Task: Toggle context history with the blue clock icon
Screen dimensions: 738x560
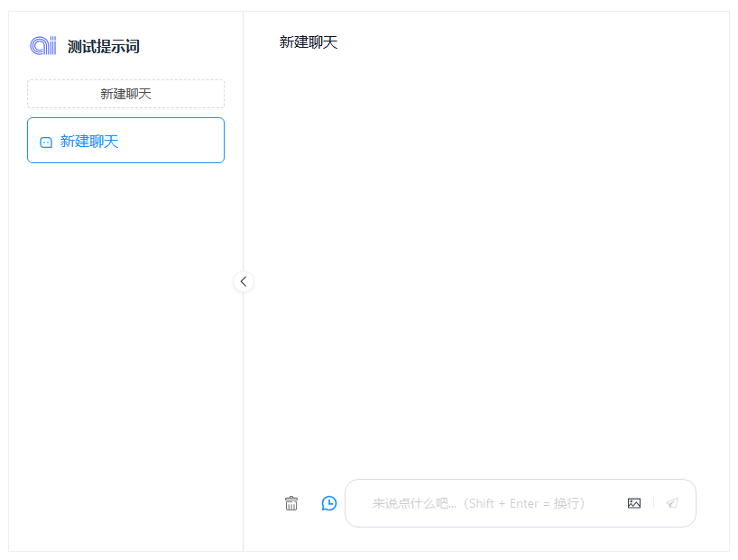Action: click(329, 503)
